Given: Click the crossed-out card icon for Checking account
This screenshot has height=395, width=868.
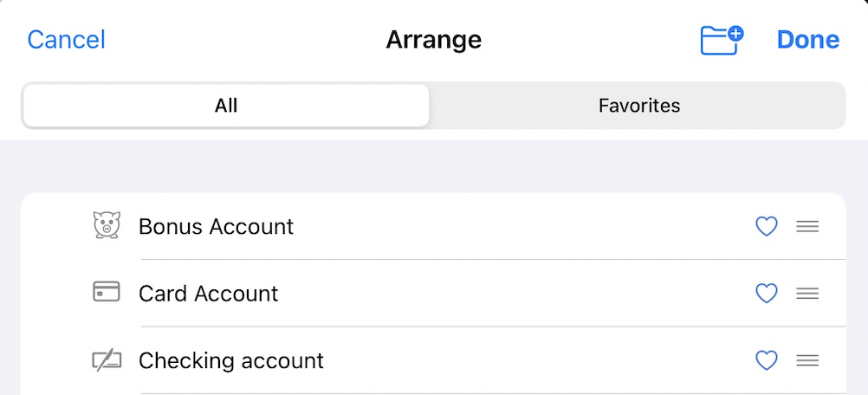Looking at the screenshot, I should (106, 360).
